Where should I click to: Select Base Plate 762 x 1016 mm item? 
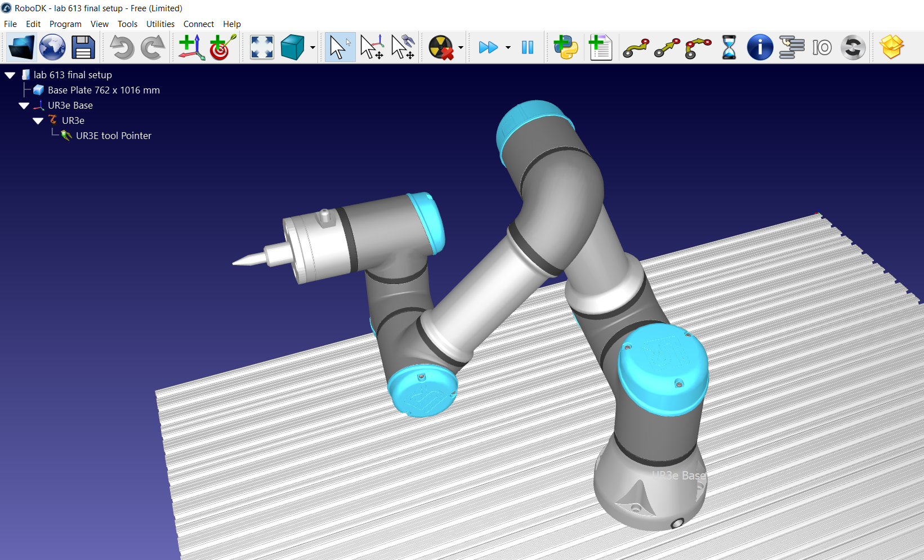(104, 90)
